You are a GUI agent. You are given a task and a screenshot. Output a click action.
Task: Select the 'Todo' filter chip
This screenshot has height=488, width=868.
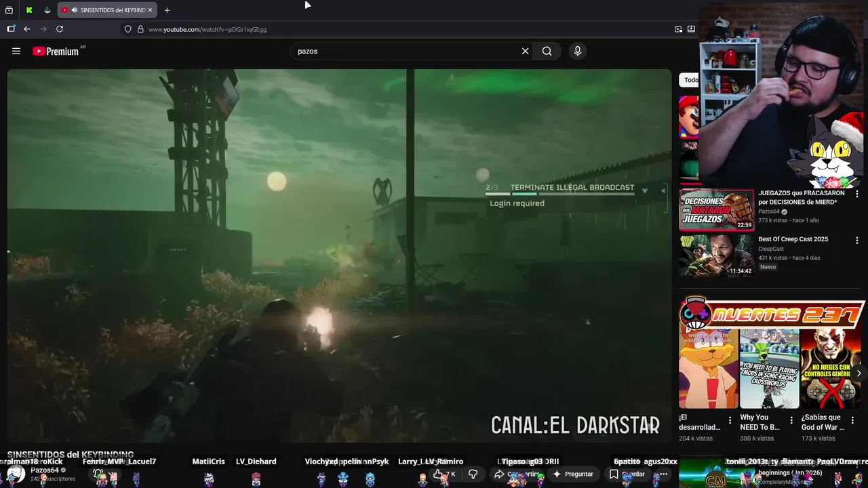tap(690, 80)
